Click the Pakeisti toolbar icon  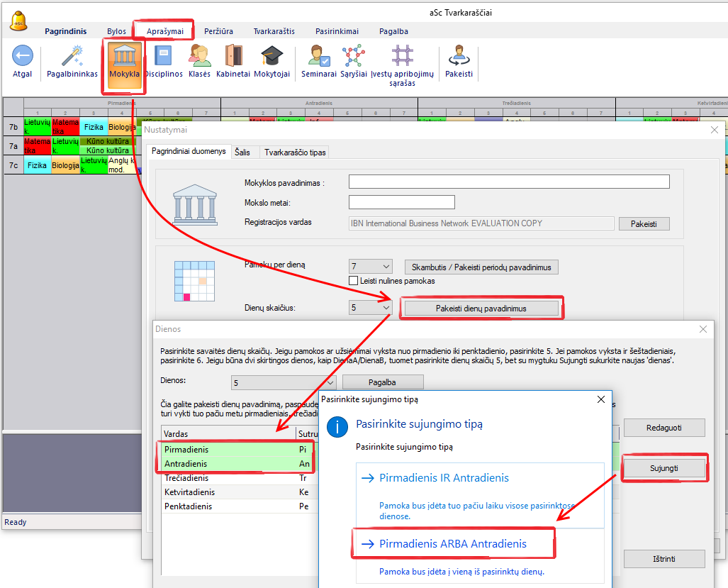pos(459,56)
